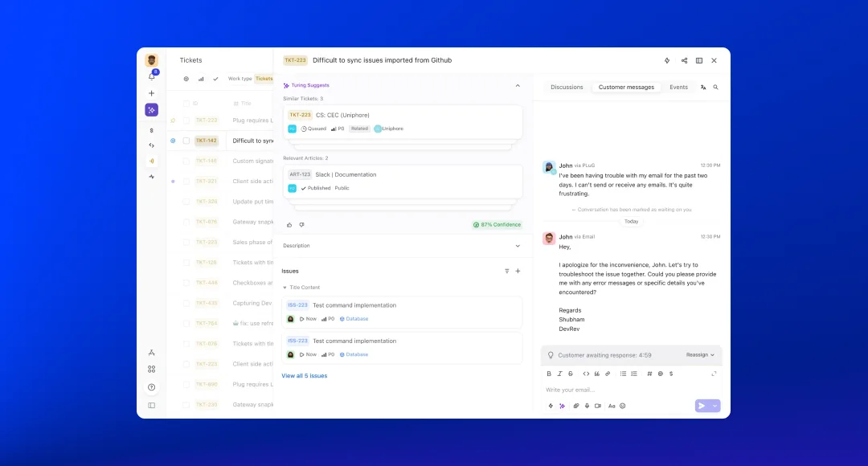
Task: Click the purple sparkle AI icon in editor
Action: [562, 406]
